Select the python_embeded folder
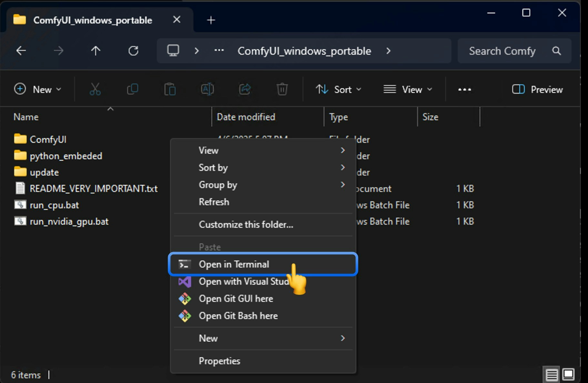Viewport: 588px width, 383px height. point(58,156)
